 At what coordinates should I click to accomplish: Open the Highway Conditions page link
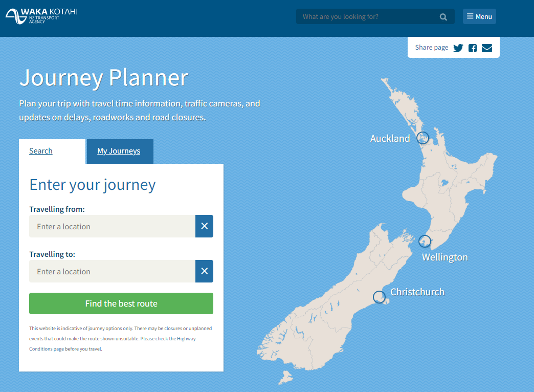(46, 349)
